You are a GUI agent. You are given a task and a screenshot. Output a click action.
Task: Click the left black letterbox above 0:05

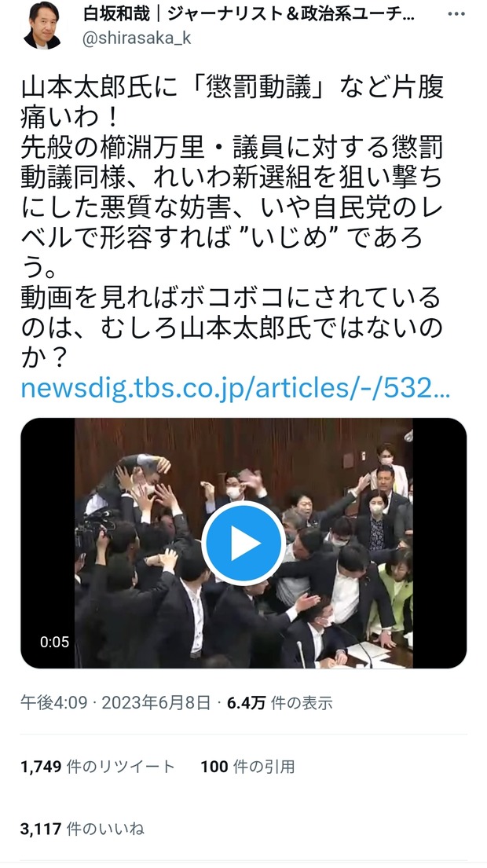click(x=48, y=520)
